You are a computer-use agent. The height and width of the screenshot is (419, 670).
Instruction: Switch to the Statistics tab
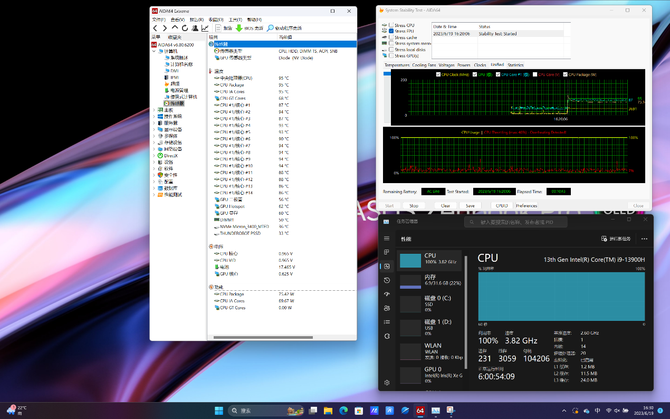(515, 65)
